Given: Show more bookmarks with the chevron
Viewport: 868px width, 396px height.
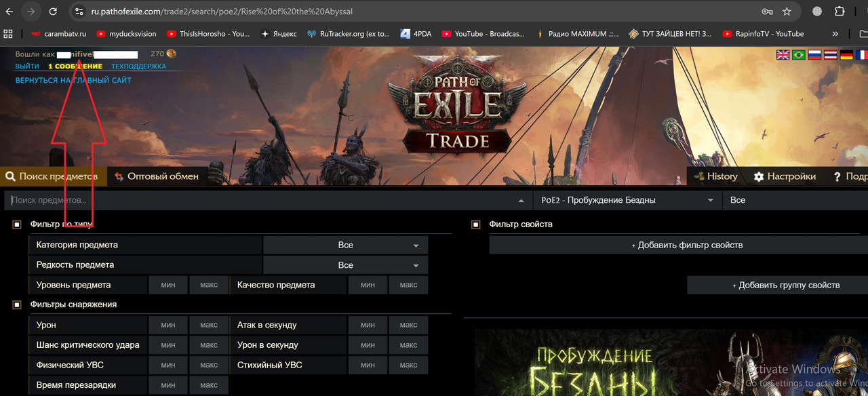Looking at the screenshot, I should (835, 34).
